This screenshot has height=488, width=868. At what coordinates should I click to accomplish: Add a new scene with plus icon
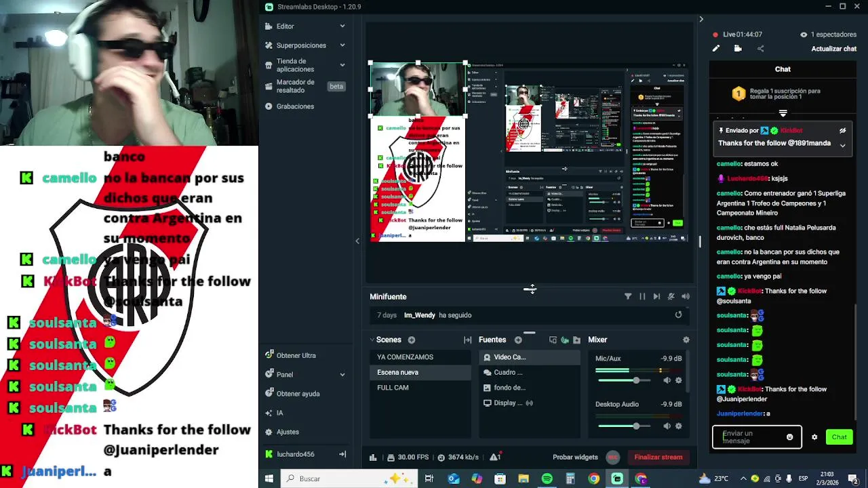[412, 340]
